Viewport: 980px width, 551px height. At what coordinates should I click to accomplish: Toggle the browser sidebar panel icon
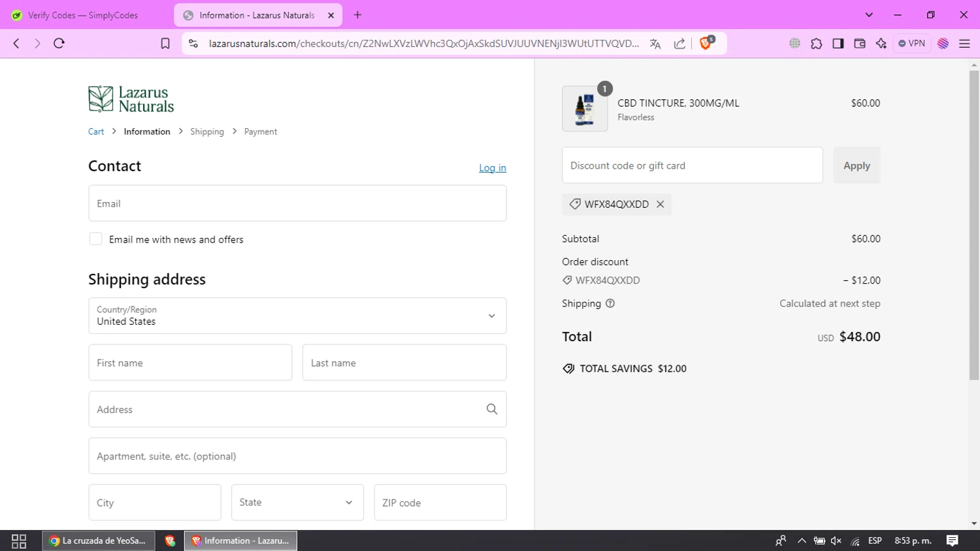pos(838,43)
